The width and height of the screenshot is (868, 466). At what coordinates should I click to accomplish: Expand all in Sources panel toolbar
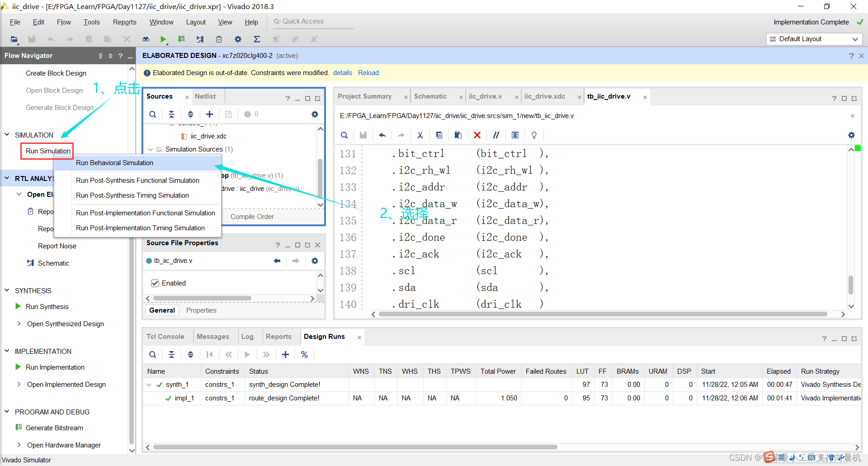click(190, 114)
